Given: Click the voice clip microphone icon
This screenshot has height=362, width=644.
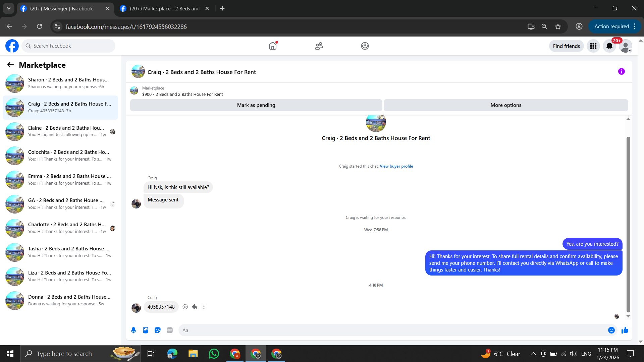Looking at the screenshot, I should pyautogui.click(x=133, y=330).
